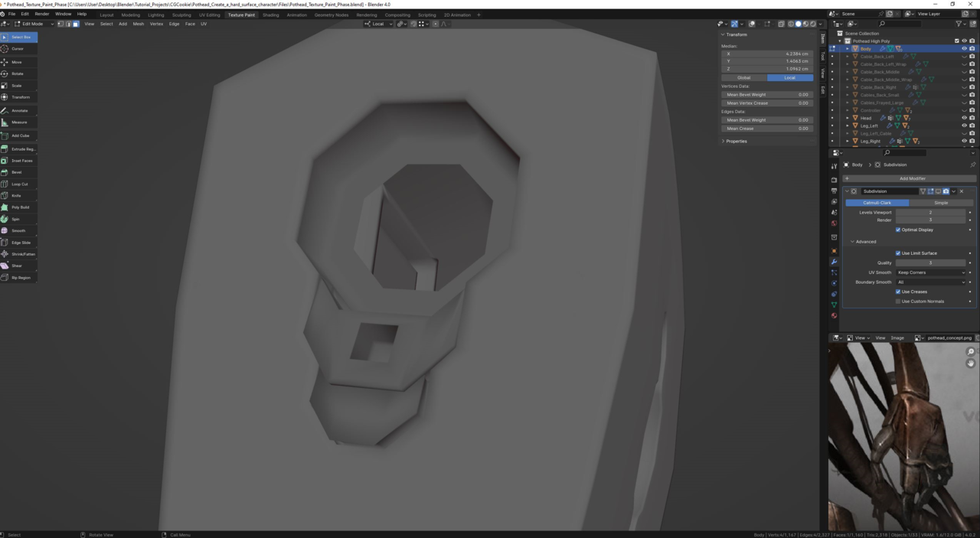Select the Annotate tool
The height and width of the screenshot is (538, 980).
(x=19, y=111)
